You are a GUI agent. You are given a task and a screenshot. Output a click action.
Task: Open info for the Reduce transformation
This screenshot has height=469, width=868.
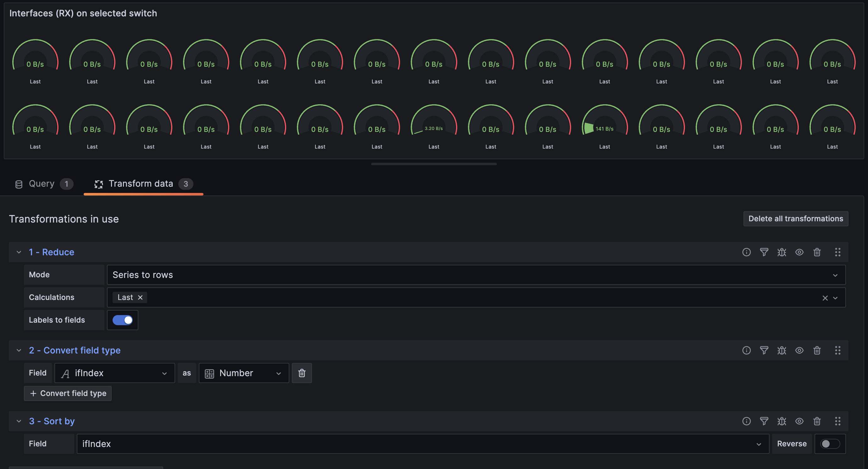pos(746,252)
